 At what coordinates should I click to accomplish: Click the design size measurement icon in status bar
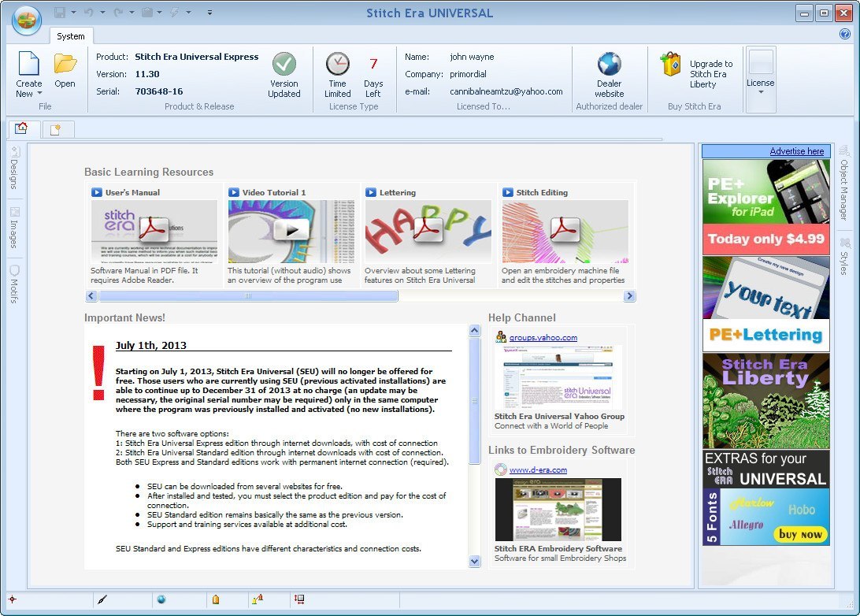pyautogui.click(x=299, y=599)
